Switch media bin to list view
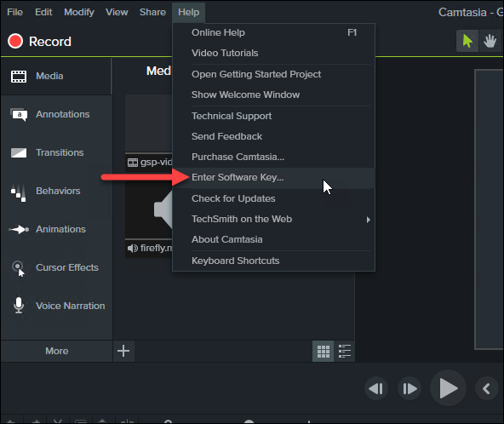The width and height of the screenshot is (504, 424). (344, 352)
